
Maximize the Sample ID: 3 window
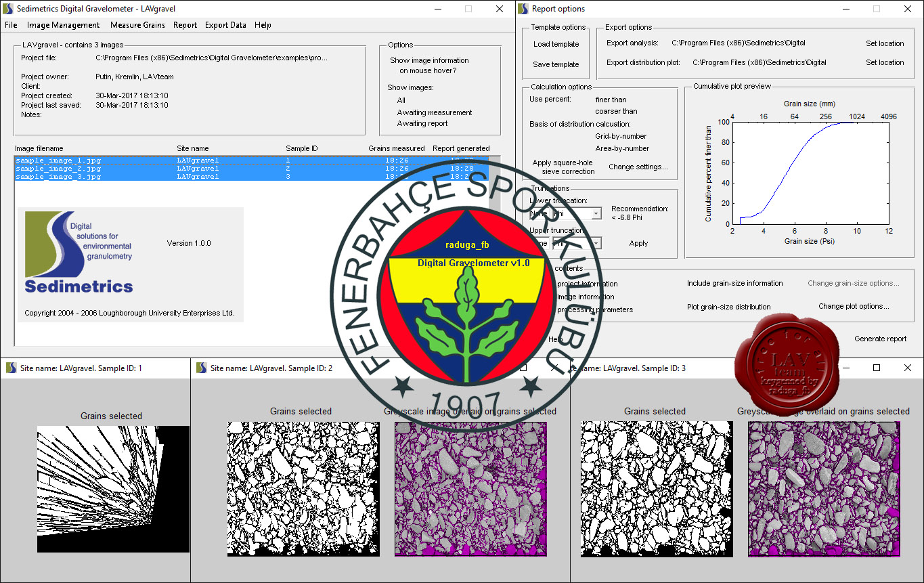coord(877,368)
